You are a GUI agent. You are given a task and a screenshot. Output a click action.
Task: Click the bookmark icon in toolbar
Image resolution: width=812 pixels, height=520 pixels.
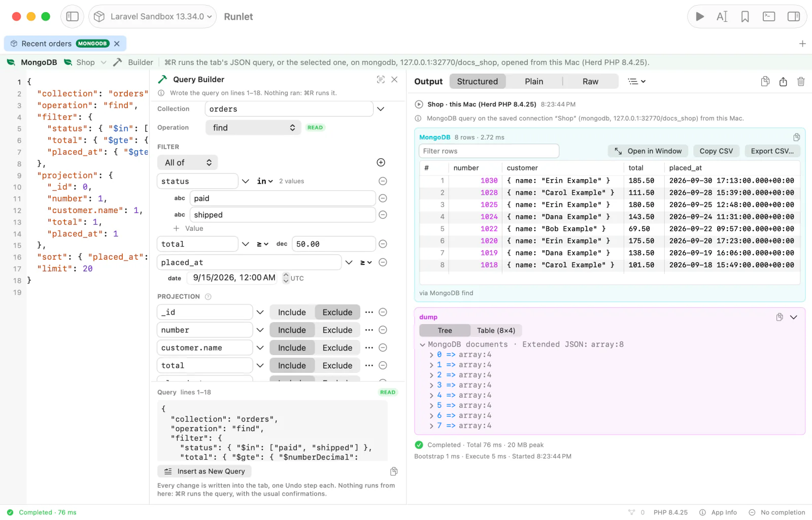coord(745,17)
